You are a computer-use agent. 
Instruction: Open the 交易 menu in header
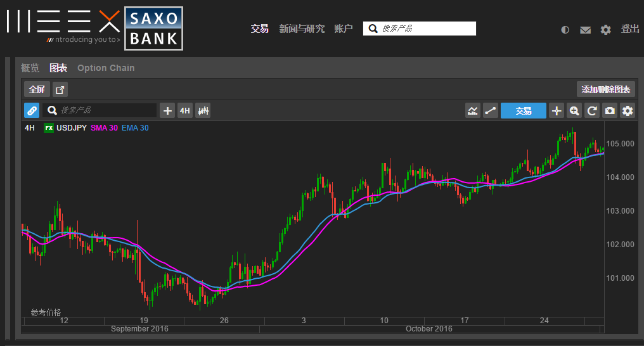pos(260,29)
